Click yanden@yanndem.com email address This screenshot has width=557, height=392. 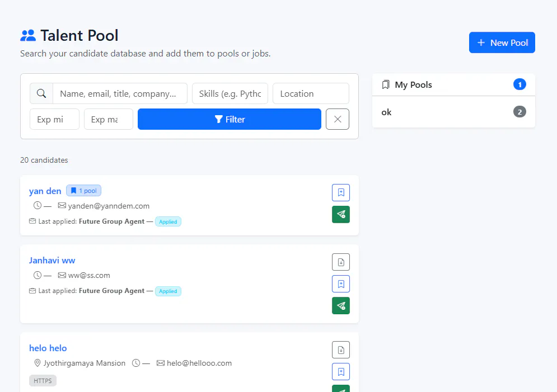pyautogui.click(x=109, y=206)
